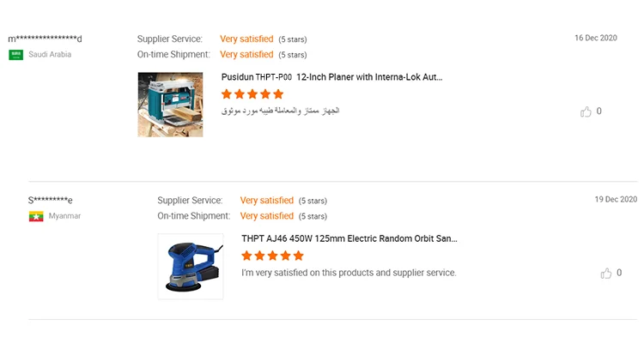The image size is (644, 343).
Task: Click the Saudi Arabia country label
Action: point(50,55)
